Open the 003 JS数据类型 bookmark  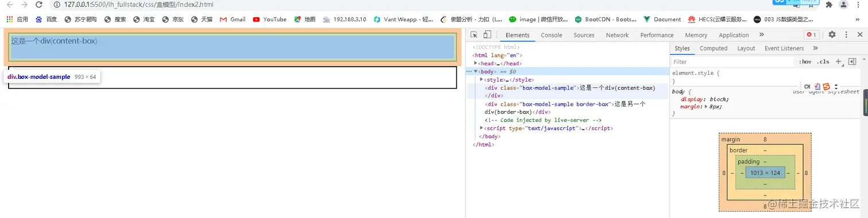tap(784, 19)
